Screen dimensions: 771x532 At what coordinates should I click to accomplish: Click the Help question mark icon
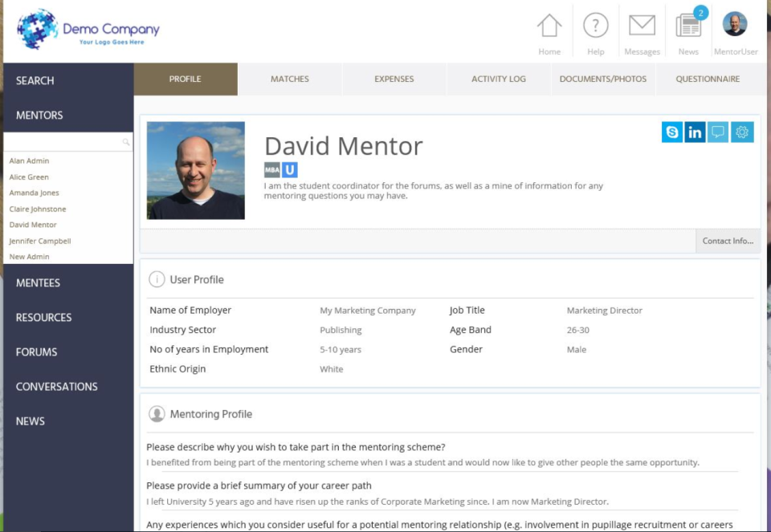click(595, 26)
